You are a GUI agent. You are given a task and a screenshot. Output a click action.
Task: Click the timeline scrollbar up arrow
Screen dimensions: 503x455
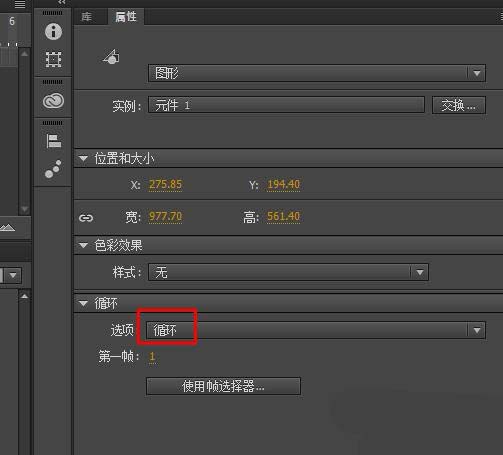click(x=24, y=54)
